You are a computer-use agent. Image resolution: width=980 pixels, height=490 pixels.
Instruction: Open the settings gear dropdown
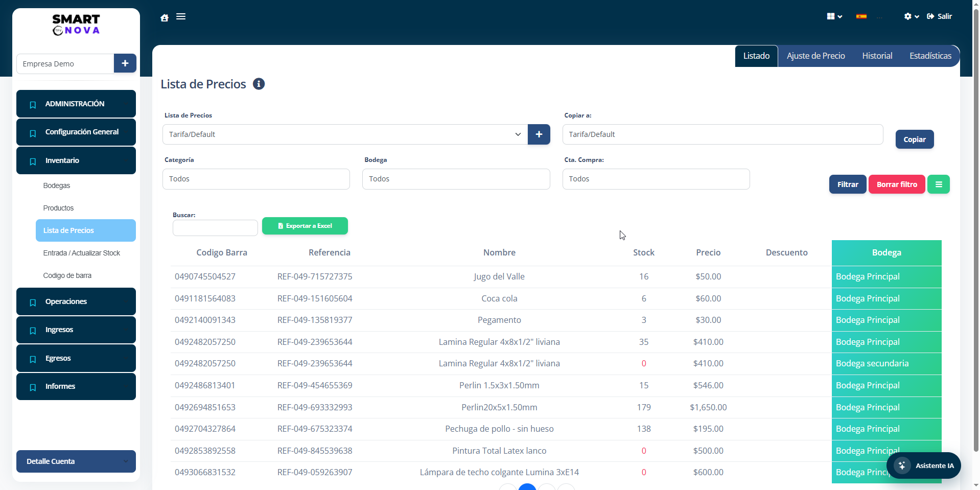911,16
